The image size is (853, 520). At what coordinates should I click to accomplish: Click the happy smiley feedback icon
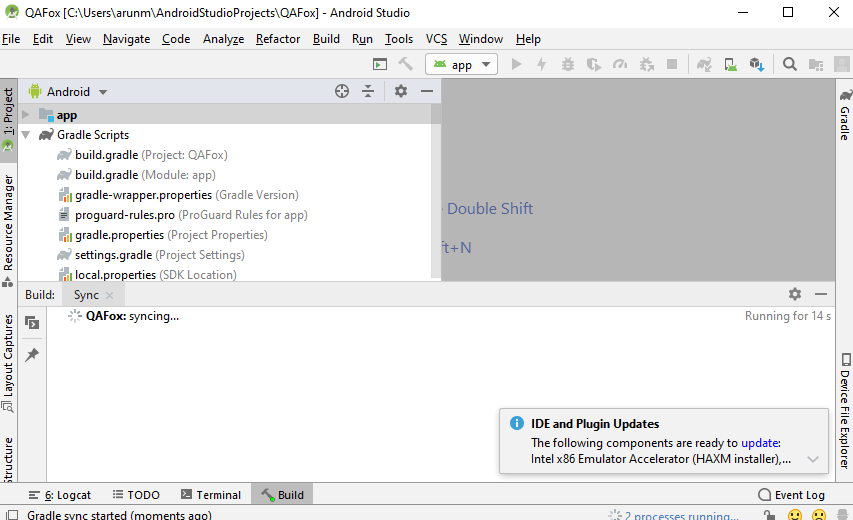(795, 515)
